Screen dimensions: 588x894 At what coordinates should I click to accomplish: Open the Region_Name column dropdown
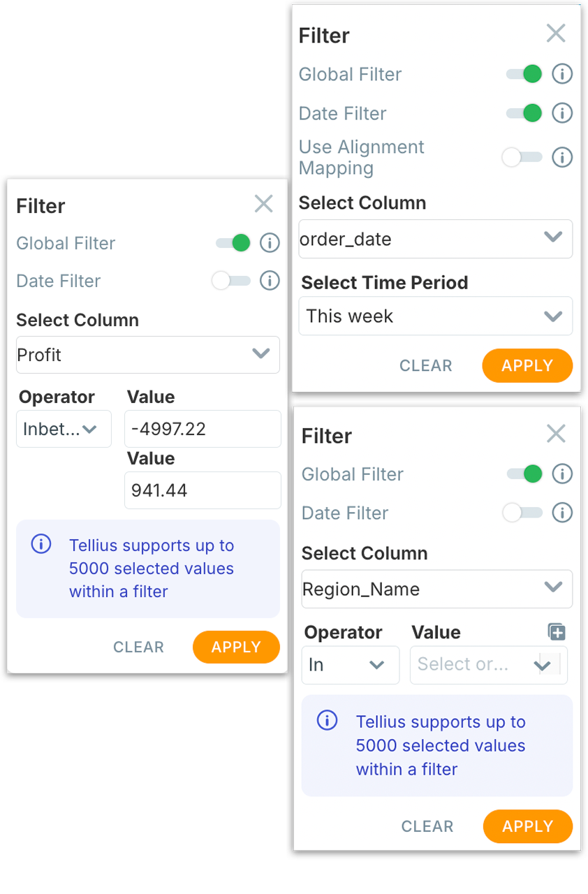[x=436, y=589]
